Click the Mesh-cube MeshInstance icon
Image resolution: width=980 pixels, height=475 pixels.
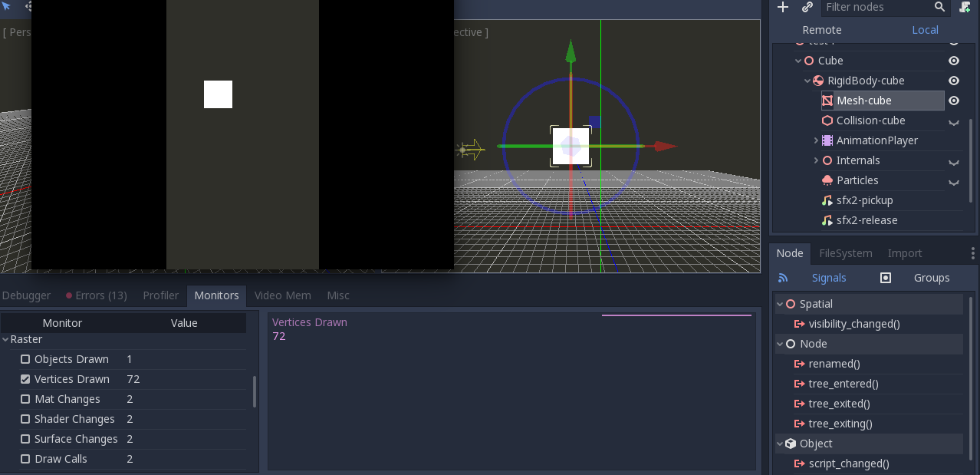coord(827,101)
